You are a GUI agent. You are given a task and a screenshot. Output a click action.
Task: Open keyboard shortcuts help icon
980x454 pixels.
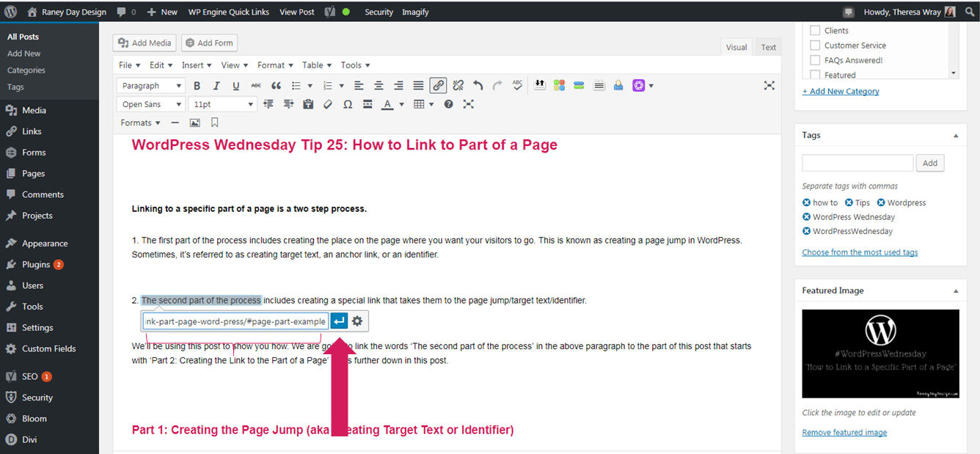coord(448,104)
